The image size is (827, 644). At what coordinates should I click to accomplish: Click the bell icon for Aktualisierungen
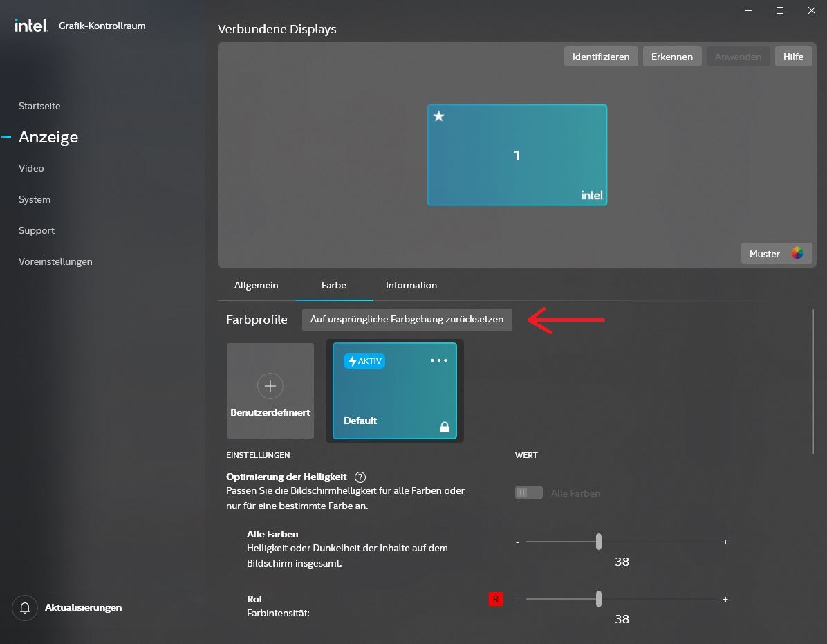(x=25, y=608)
